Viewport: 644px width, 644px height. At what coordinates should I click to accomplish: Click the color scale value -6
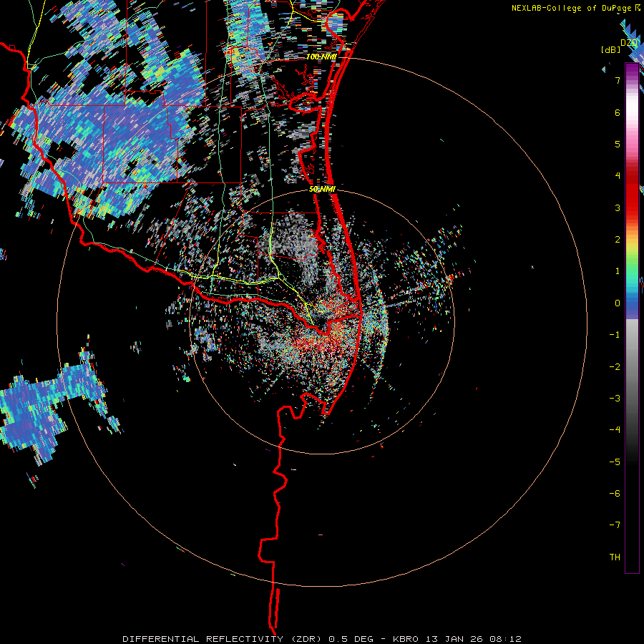[615, 494]
